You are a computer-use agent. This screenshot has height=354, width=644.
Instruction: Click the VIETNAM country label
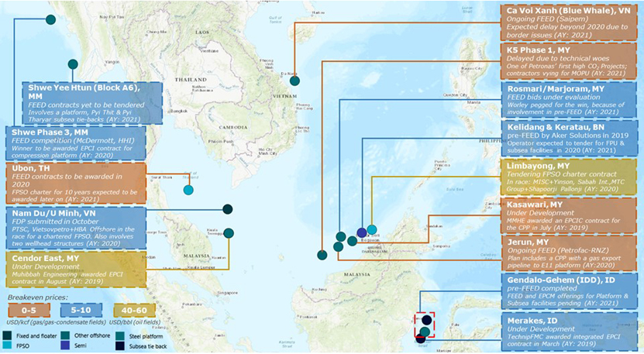(x=284, y=96)
